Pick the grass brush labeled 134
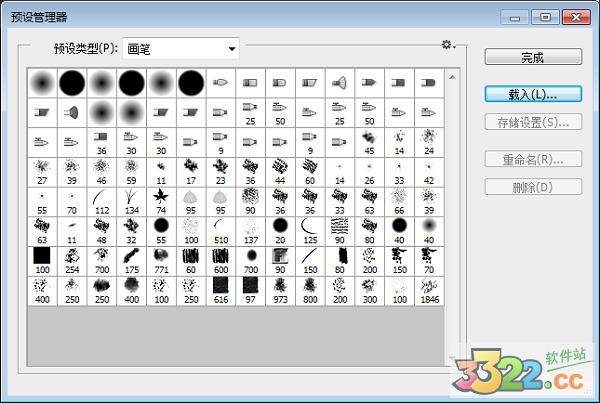 pyautogui.click(x=131, y=201)
